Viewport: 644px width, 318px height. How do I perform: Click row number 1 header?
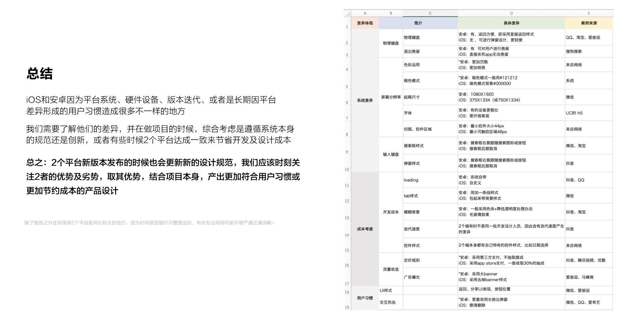pyautogui.click(x=347, y=26)
